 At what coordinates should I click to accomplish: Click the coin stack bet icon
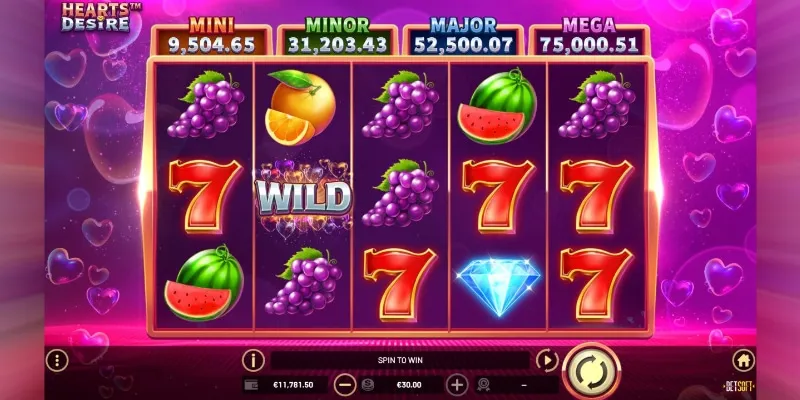click(x=367, y=385)
